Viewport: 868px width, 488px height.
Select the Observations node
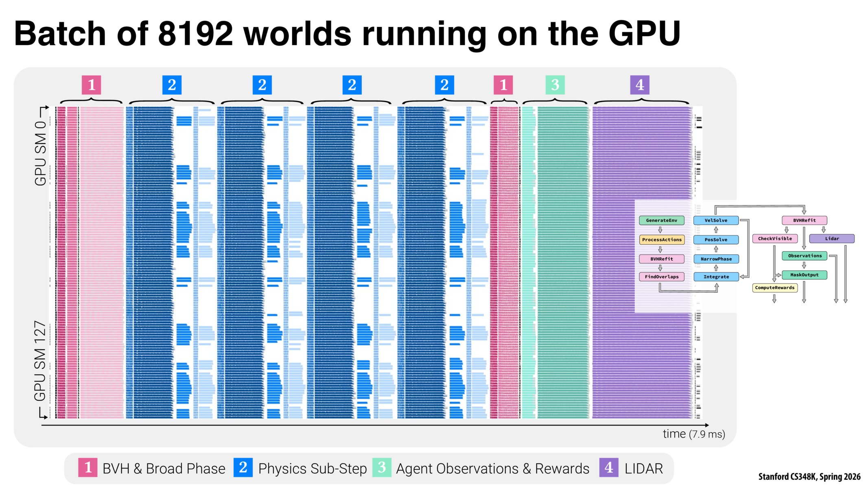pos(804,256)
